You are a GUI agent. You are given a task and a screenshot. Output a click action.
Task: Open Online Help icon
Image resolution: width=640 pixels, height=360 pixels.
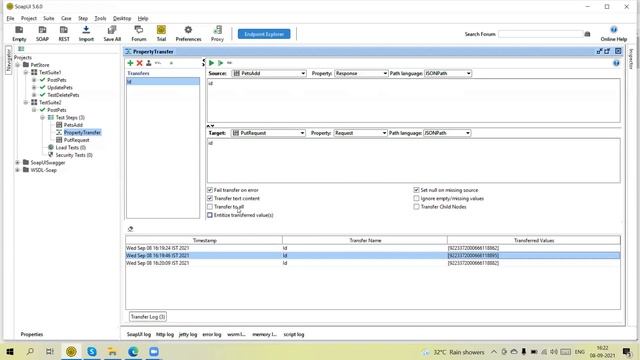613,33
